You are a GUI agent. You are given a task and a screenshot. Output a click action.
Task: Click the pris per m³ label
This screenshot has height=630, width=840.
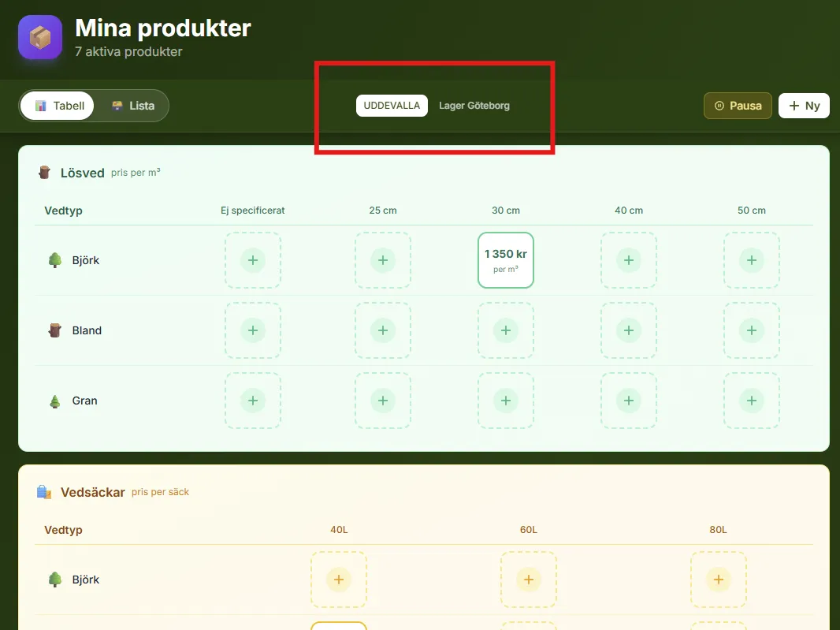(x=136, y=173)
